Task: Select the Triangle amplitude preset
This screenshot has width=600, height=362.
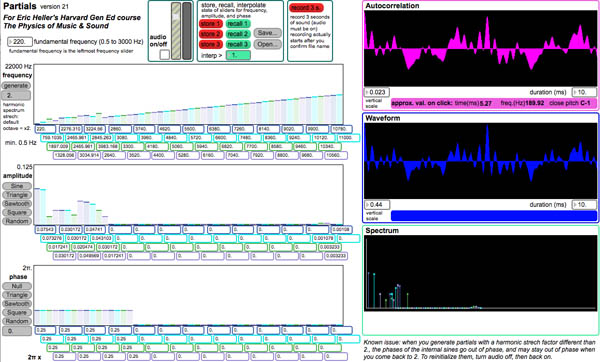Action: tap(17, 195)
